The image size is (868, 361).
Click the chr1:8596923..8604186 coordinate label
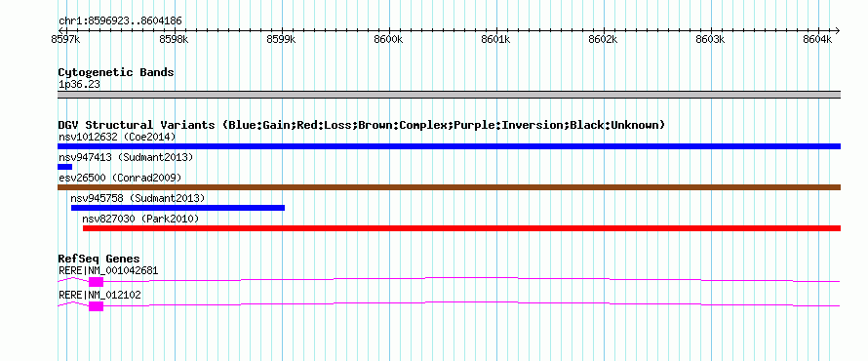(120, 21)
